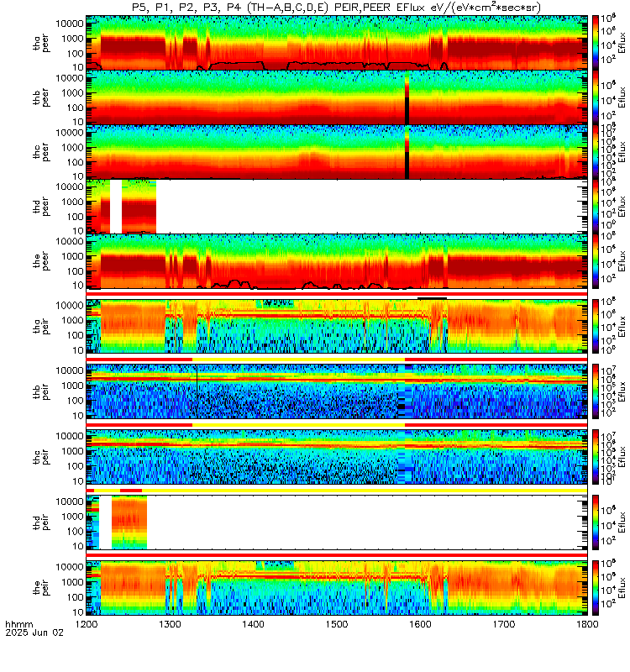630x672 pixels.
Task: Click the 'thb peer' y-axis label
Action: (x=41, y=97)
